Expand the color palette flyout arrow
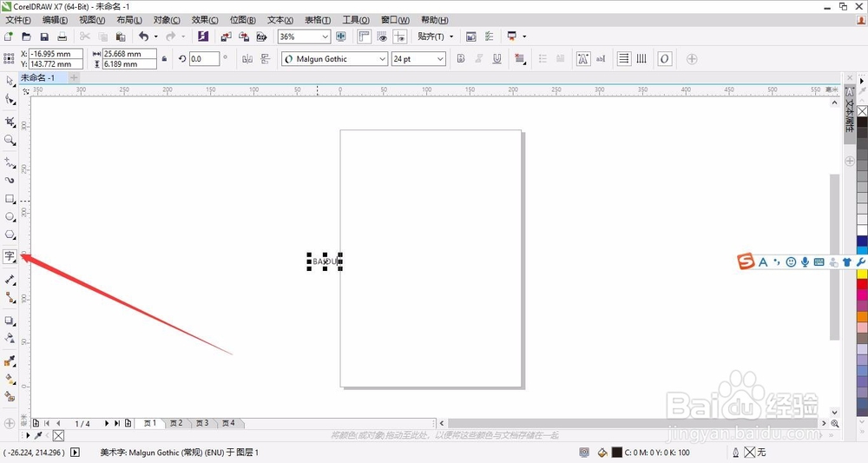 (861, 81)
